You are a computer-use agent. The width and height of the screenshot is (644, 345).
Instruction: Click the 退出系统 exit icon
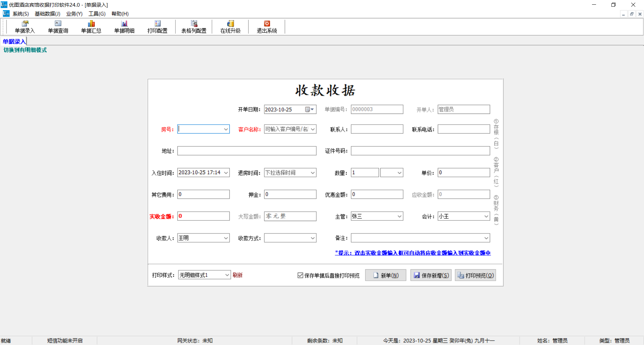266,26
